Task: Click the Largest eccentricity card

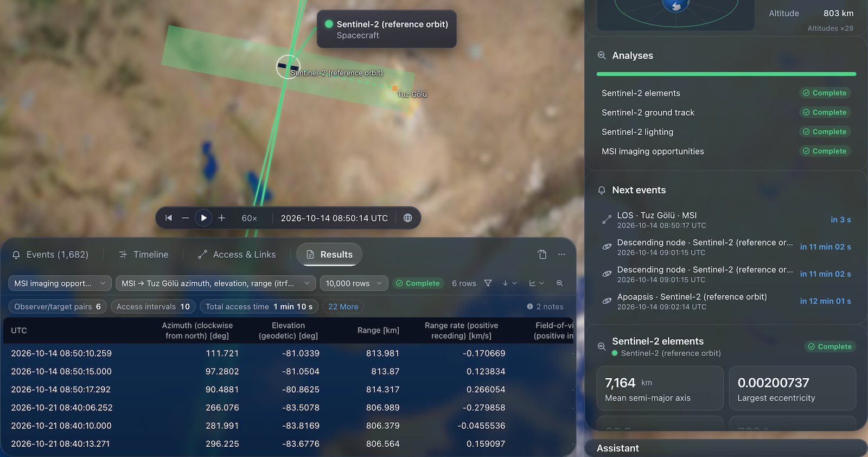Action: pos(792,388)
